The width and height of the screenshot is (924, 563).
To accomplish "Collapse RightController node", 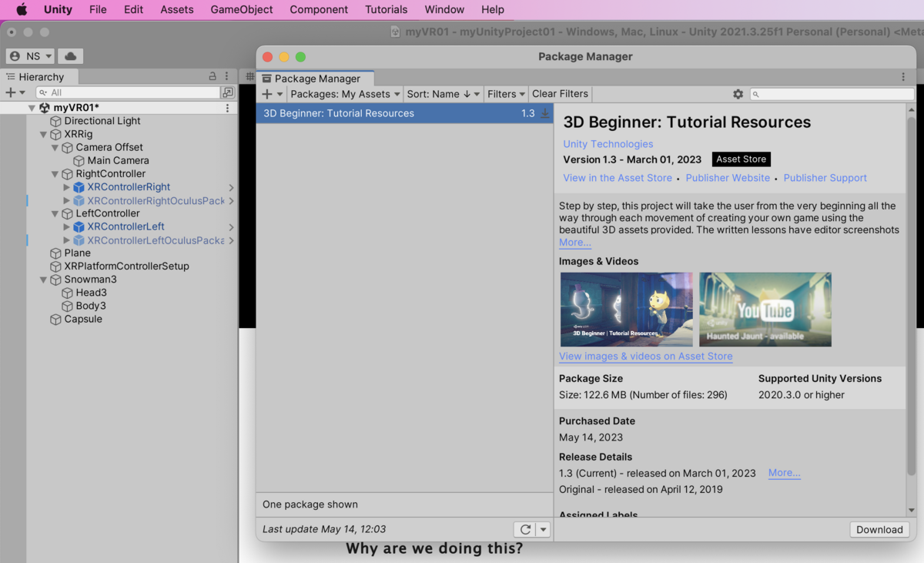I will point(55,174).
